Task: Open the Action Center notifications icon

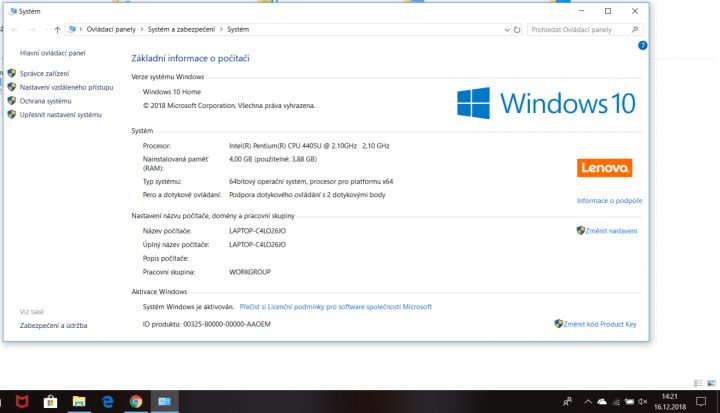Action: 701,402
